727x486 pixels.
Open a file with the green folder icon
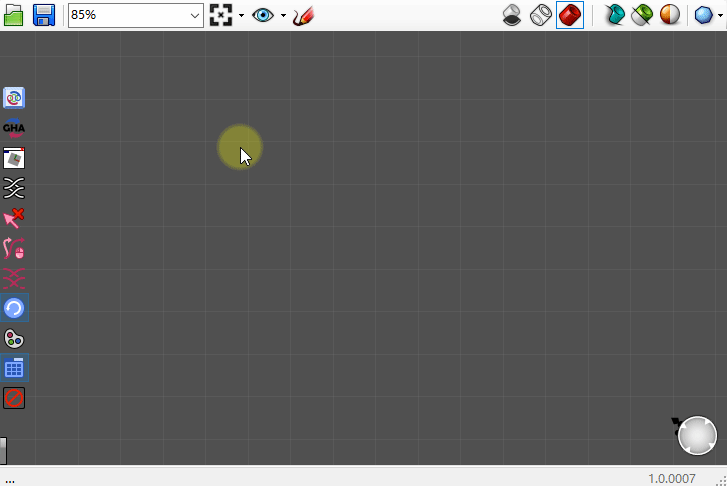click(14, 15)
